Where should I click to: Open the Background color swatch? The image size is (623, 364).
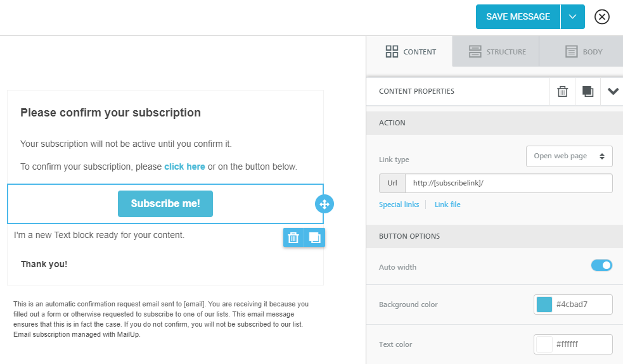(544, 304)
